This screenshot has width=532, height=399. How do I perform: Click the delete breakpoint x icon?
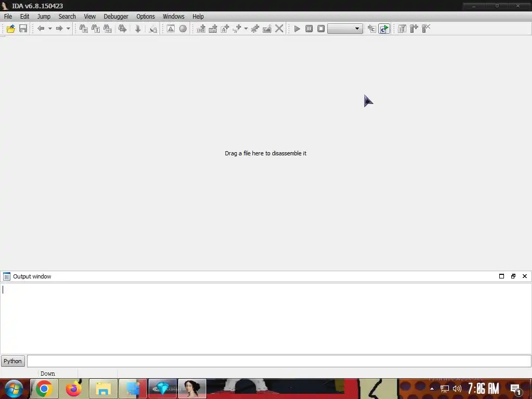pyautogui.click(x=426, y=29)
